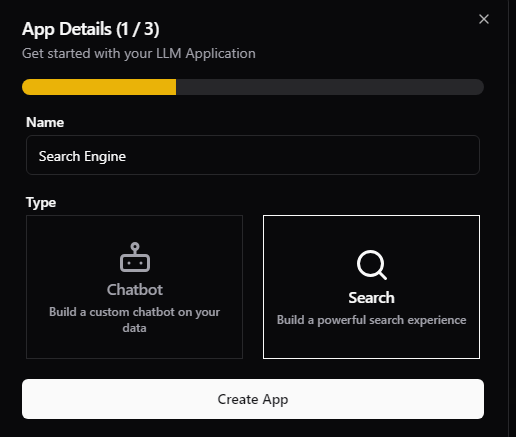Click the chatbot robot icon
This screenshot has width=516, height=437.
[135, 257]
